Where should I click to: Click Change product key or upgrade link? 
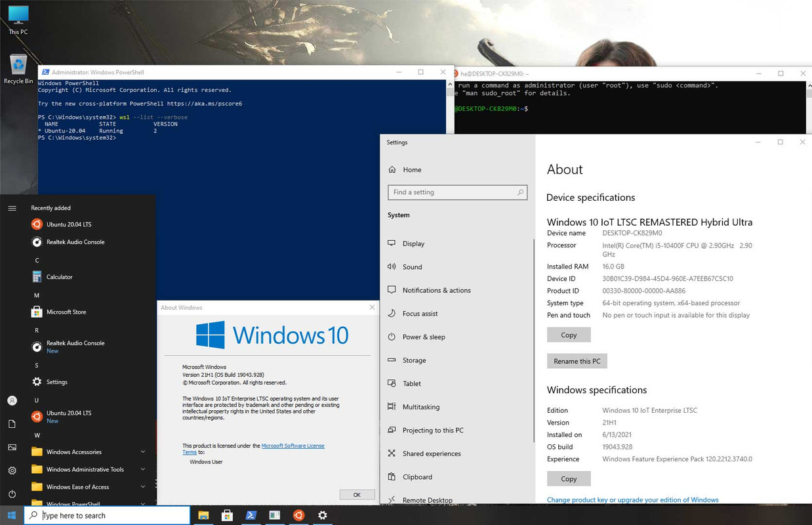tap(633, 500)
